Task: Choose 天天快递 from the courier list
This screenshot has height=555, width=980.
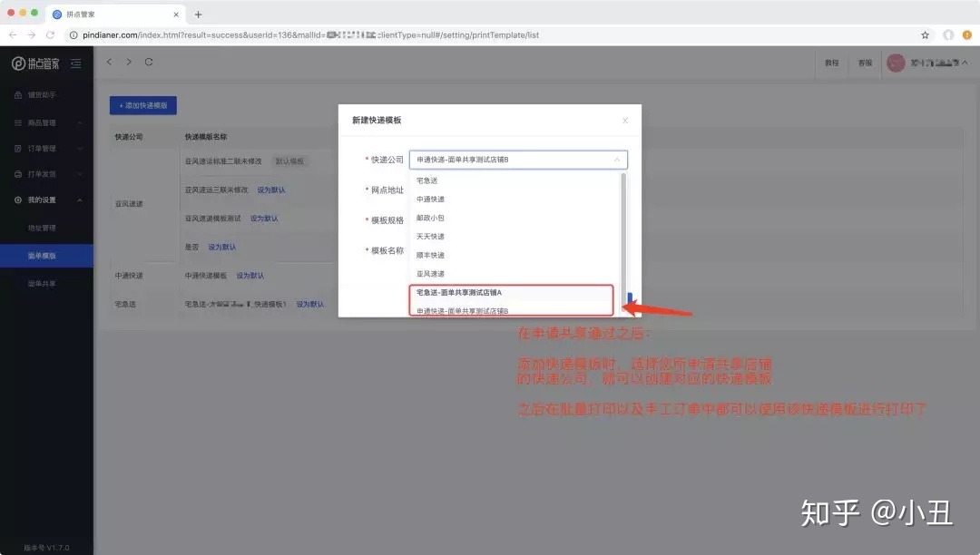Action: pos(514,237)
